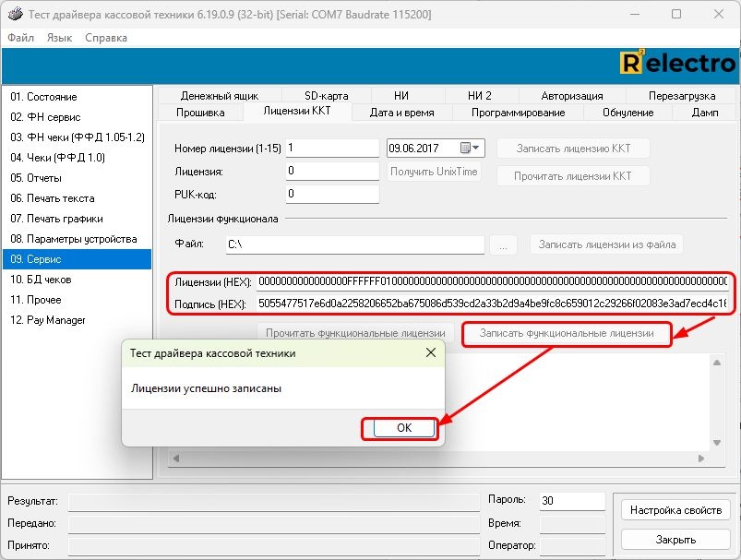Open the Файл menu
The image size is (741, 560).
tap(21, 38)
